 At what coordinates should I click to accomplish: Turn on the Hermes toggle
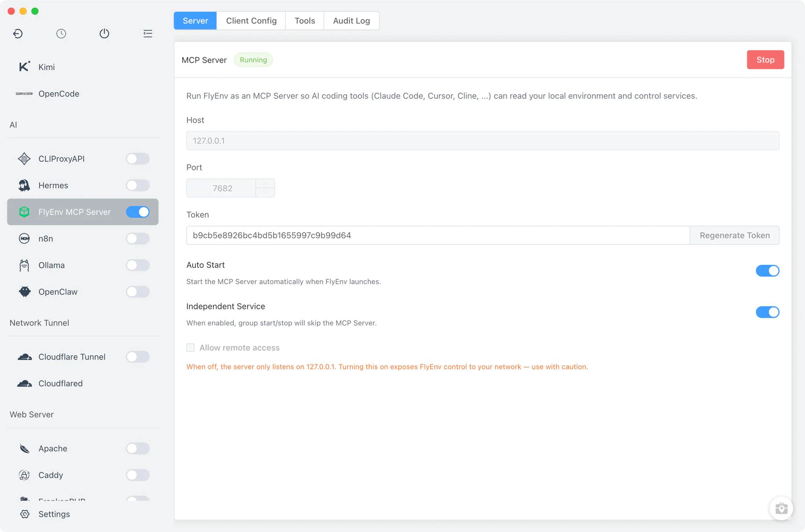(x=138, y=185)
